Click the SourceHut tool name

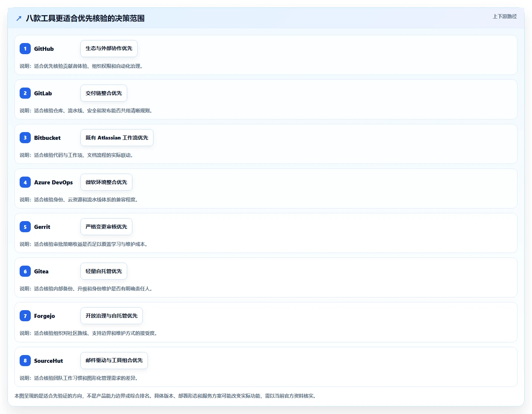tap(49, 361)
